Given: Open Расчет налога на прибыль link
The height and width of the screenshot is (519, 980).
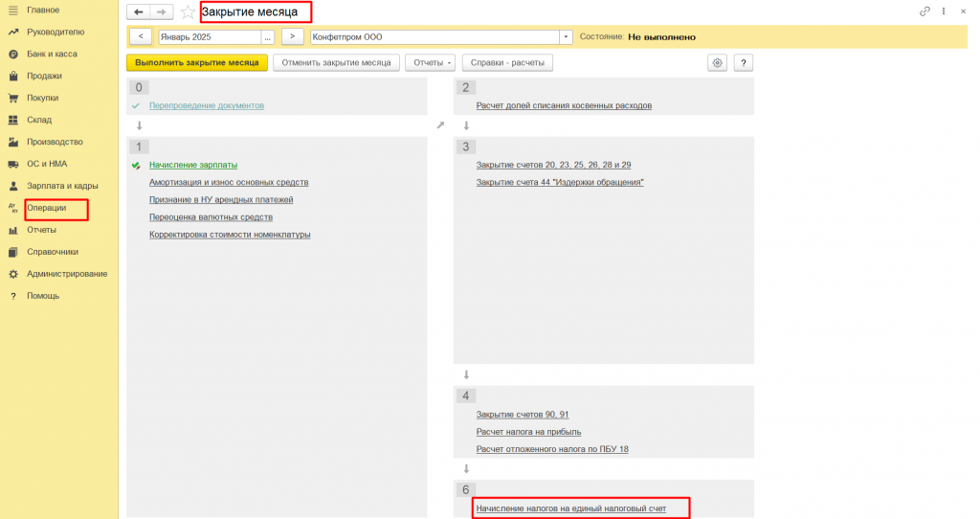Looking at the screenshot, I should [x=528, y=432].
